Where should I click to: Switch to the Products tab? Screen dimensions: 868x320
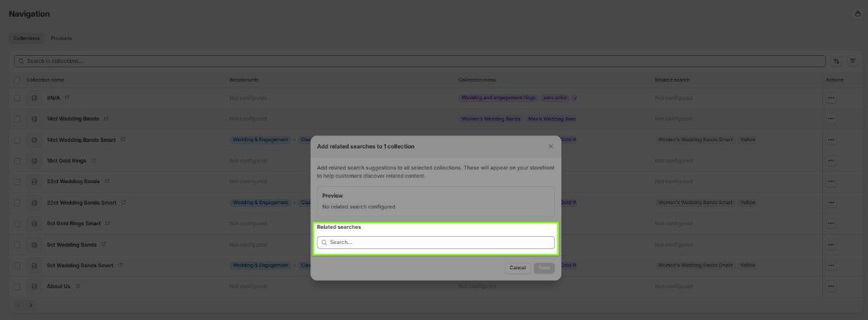(x=61, y=38)
